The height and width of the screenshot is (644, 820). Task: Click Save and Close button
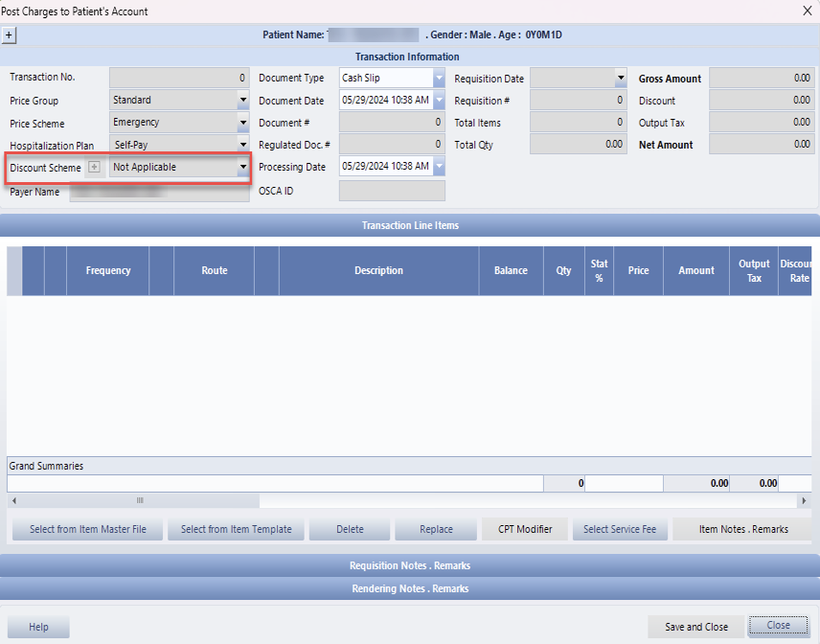[x=696, y=627]
